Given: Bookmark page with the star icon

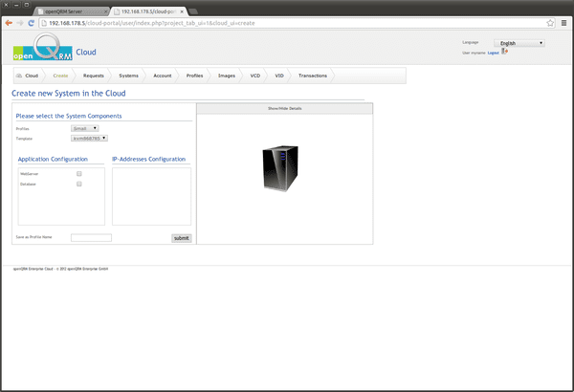Looking at the screenshot, I should 550,23.
